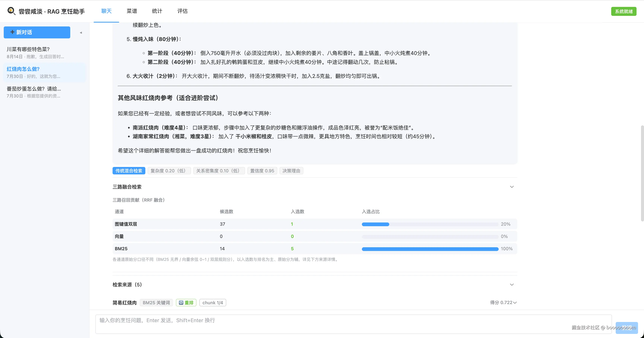The width and height of the screenshot is (644, 338).
Task: Click the send button beside the input
Action: click(x=626, y=328)
